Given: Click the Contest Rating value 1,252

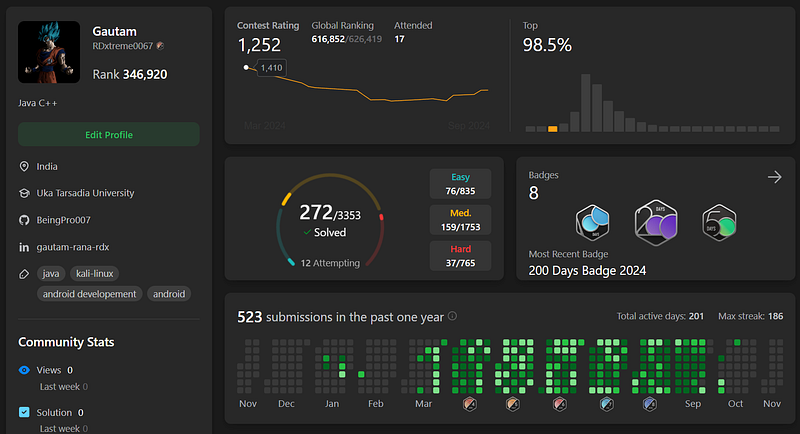Looking at the screenshot, I should click(x=259, y=45).
